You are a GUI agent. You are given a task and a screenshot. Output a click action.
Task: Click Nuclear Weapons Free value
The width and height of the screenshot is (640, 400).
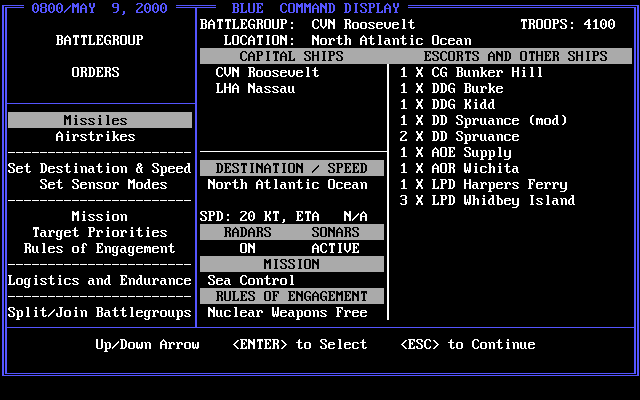[287, 312]
